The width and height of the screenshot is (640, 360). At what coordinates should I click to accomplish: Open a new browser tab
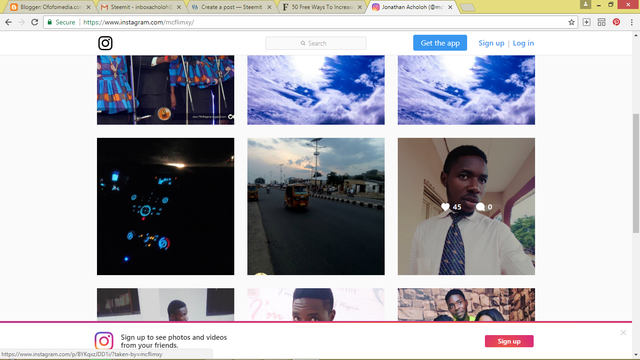pyautogui.click(x=468, y=7)
